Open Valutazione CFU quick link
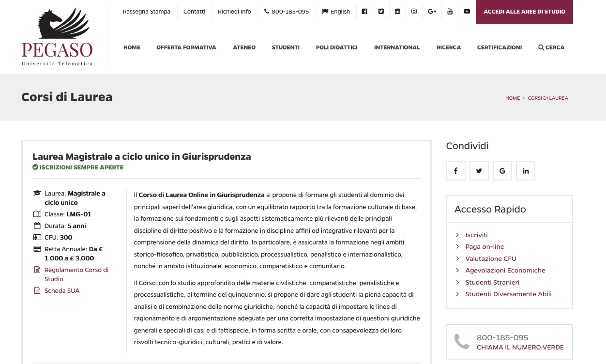This screenshot has height=364, width=606. [491, 258]
